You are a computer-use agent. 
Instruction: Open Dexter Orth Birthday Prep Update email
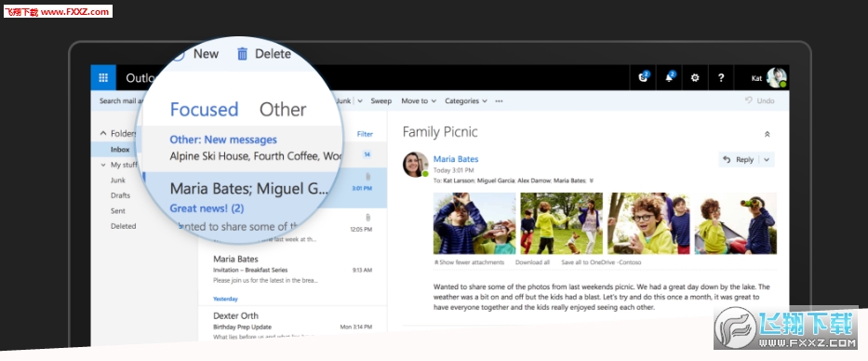click(x=292, y=327)
